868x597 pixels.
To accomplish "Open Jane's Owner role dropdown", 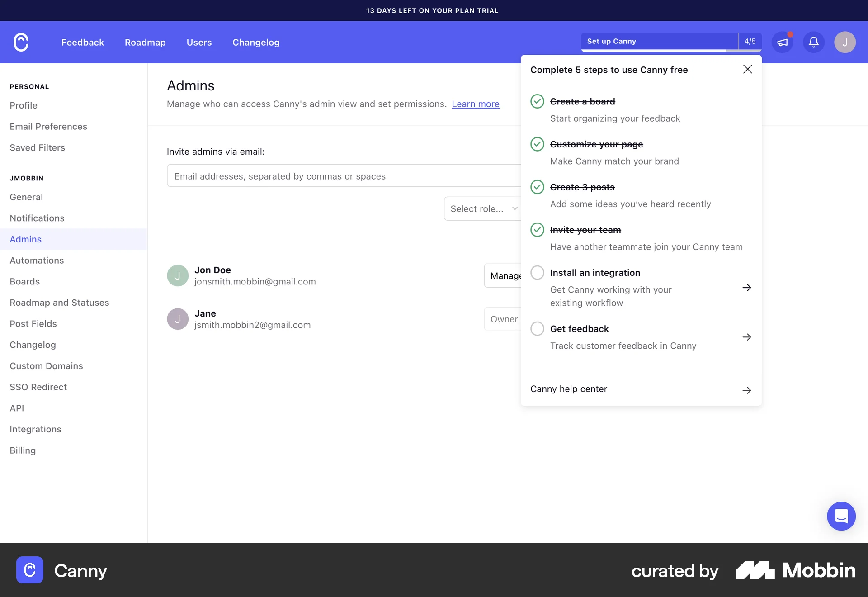I will point(503,319).
